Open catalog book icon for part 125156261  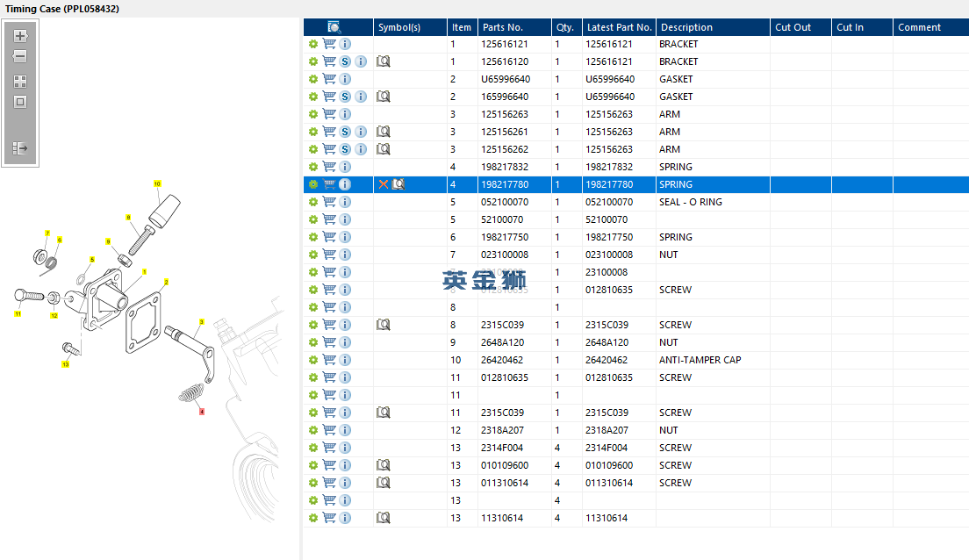(383, 132)
